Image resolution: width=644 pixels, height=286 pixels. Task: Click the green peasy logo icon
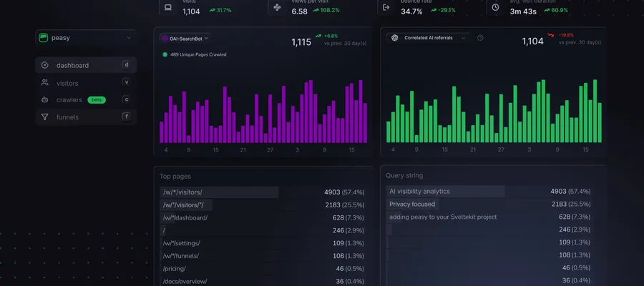(44, 37)
